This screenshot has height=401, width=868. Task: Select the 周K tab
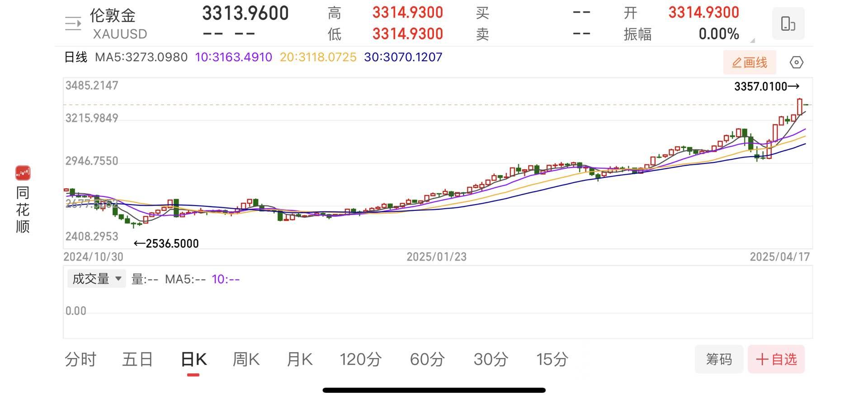pyautogui.click(x=246, y=359)
